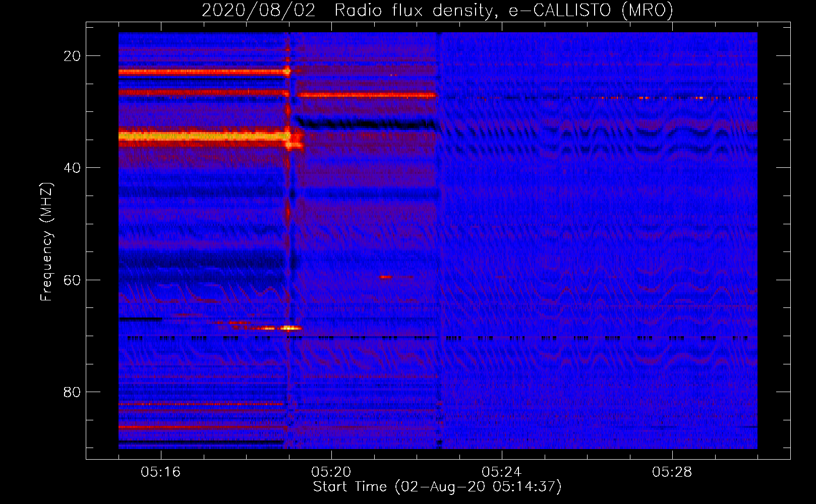This screenshot has height=504, width=816.
Task: Click the '20' frequency tick label
Action: coord(72,56)
